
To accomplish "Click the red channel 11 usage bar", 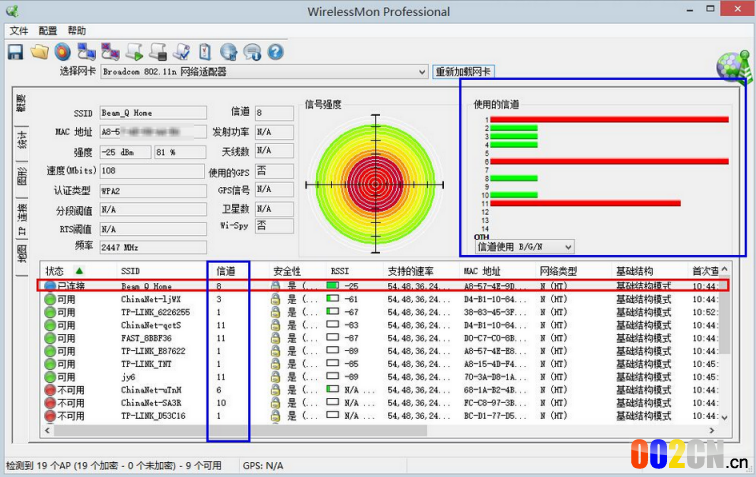I will pos(585,204).
